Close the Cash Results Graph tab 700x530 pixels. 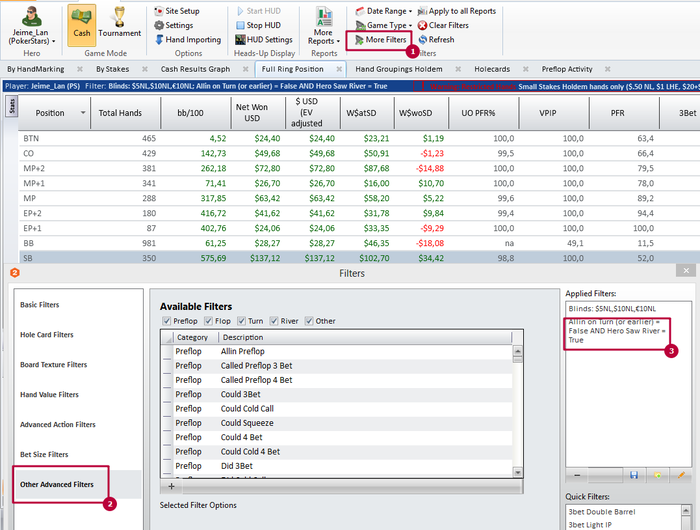pyautogui.click(x=246, y=69)
